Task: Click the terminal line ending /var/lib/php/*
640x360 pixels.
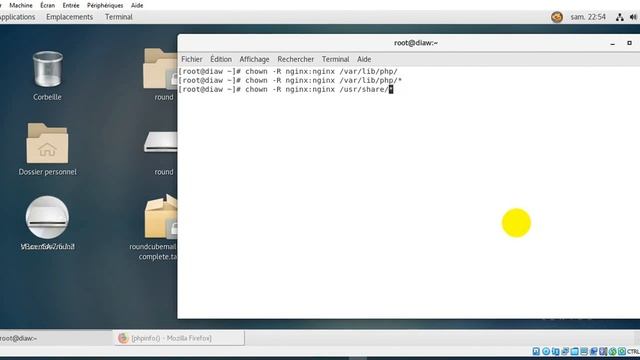Action: (x=290, y=80)
